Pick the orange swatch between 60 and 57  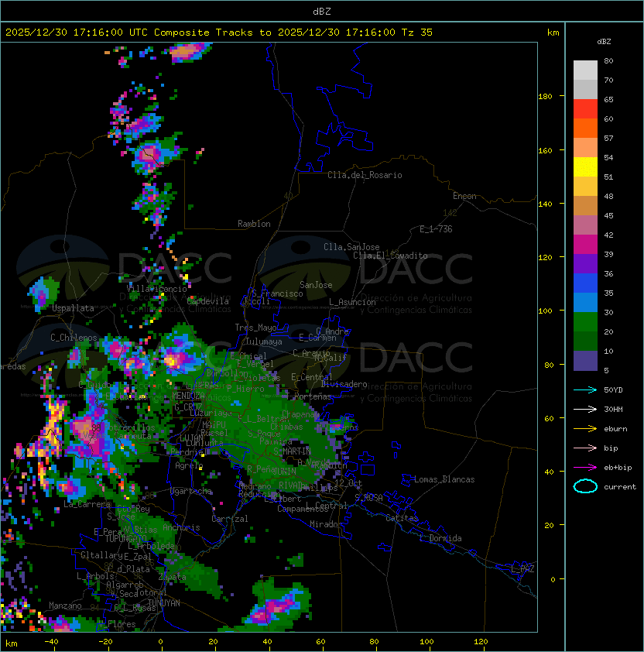(585, 128)
